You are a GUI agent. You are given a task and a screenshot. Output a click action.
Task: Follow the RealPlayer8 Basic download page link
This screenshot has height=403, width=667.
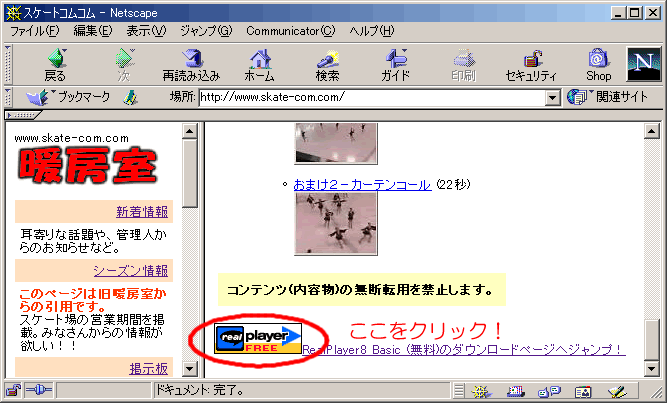[x=464, y=350]
